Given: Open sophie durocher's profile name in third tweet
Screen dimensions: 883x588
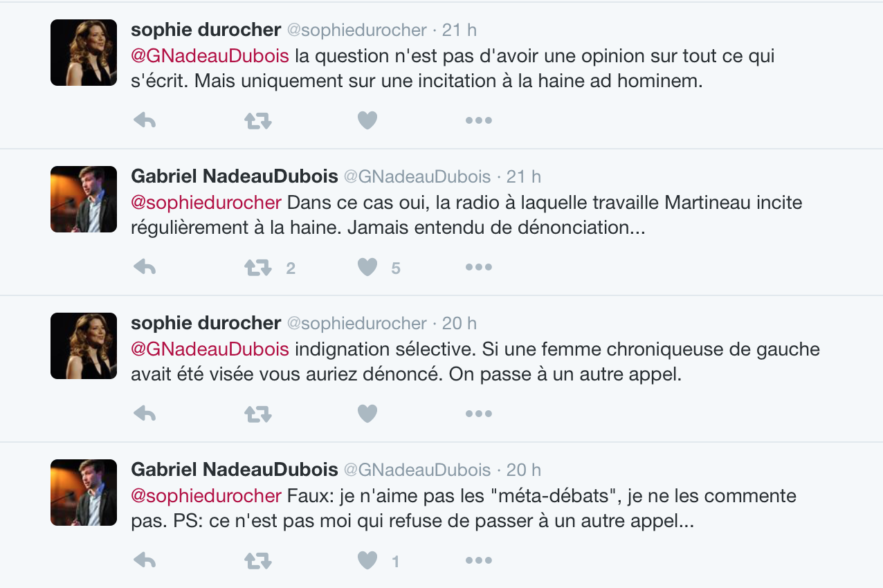Looking at the screenshot, I should (206, 323).
